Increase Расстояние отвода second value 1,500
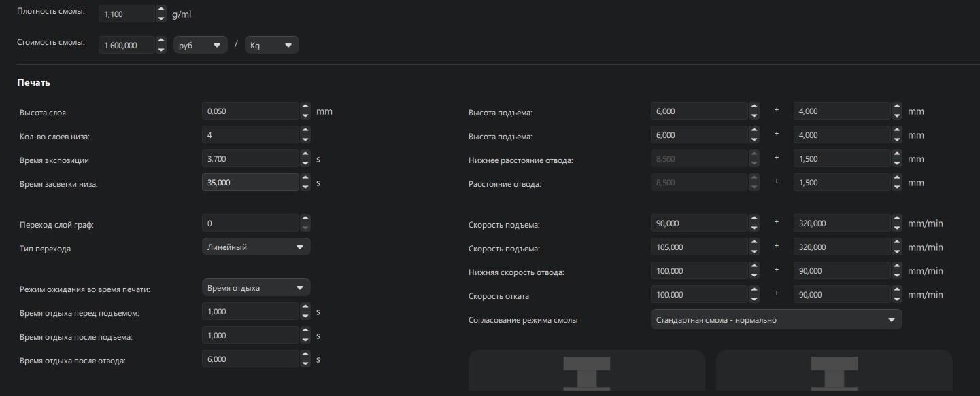This screenshot has height=396, width=980. (896, 179)
